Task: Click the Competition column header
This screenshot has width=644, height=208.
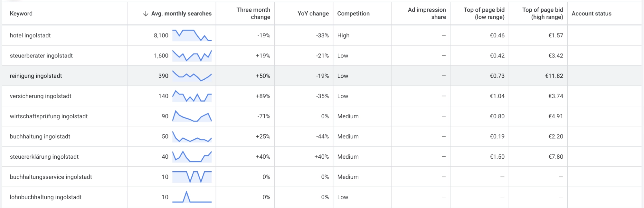Action: pyautogui.click(x=353, y=14)
